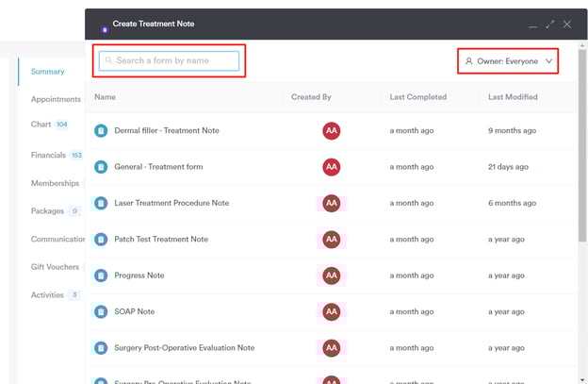Screen dimensions: 588x384
Task: Open the Memberships sidebar tab
Action: (x=55, y=183)
